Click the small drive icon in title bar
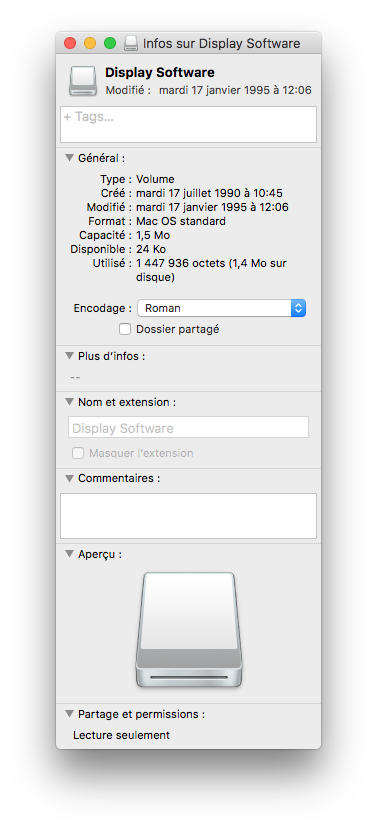Viewport: 377px width, 829px height. [x=131, y=43]
